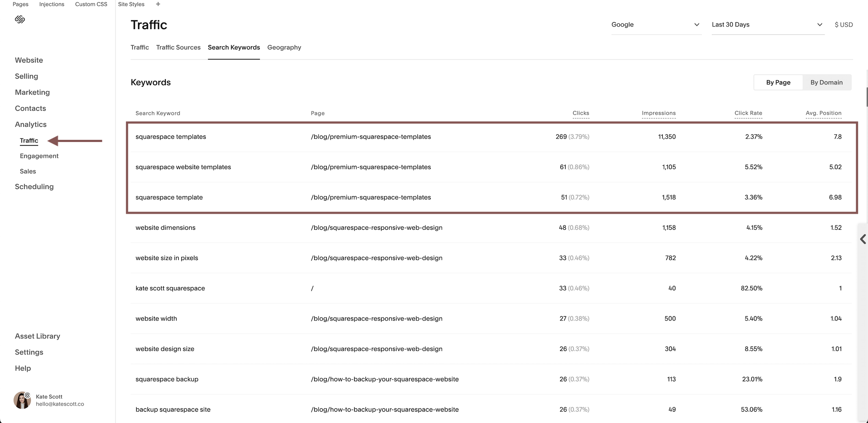Open Contacts section

[30, 109]
